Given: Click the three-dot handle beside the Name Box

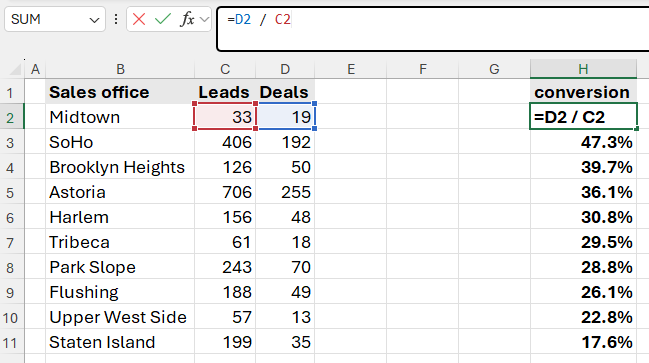Looking at the screenshot, I should pyautogui.click(x=116, y=19).
